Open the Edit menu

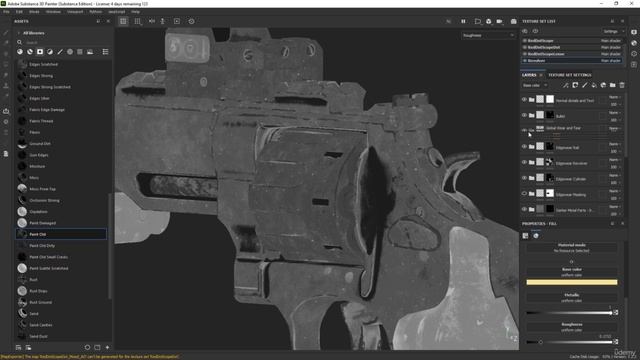tap(19, 12)
